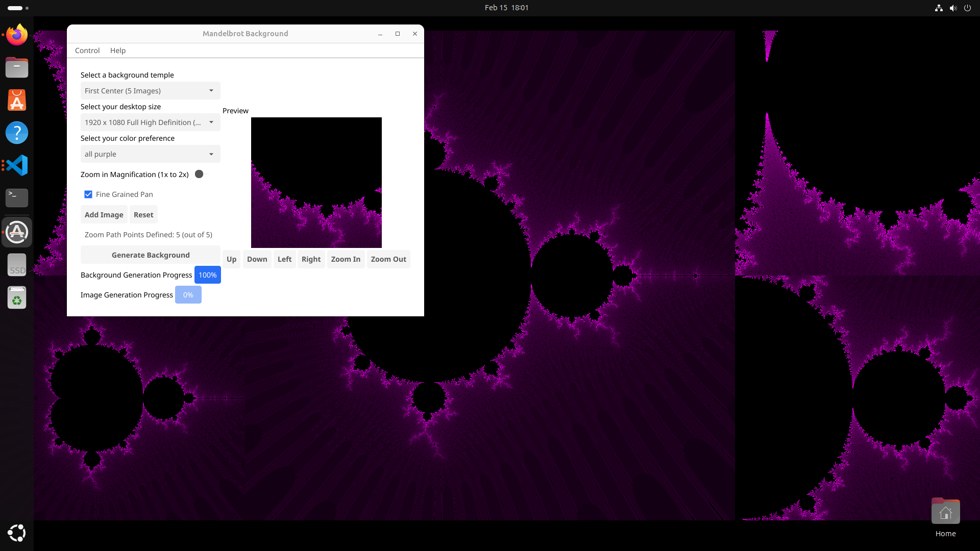This screenshot has height=551, width=980.
Task: Click the network status tray icon
Action: pos(939,8)
